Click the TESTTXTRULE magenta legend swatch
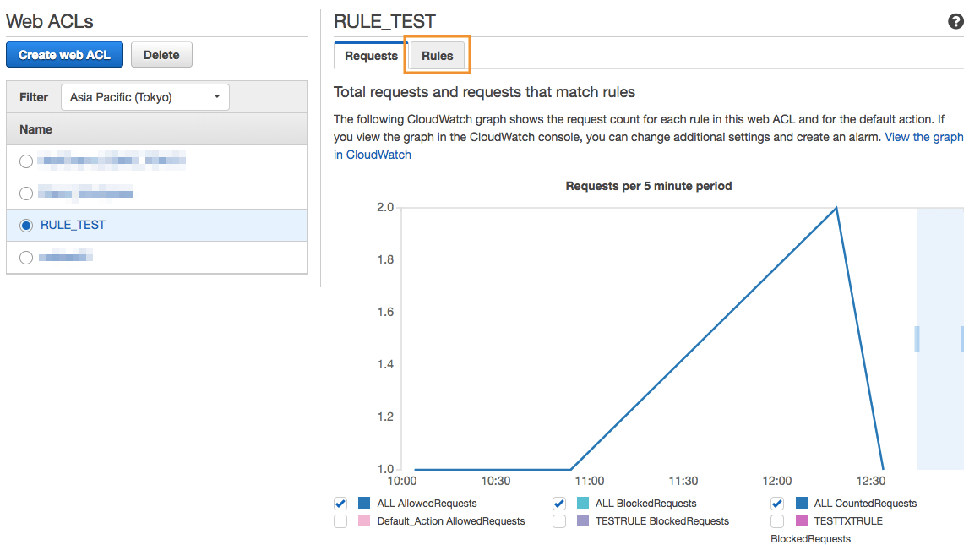The image size is (980, 545). 802,521
